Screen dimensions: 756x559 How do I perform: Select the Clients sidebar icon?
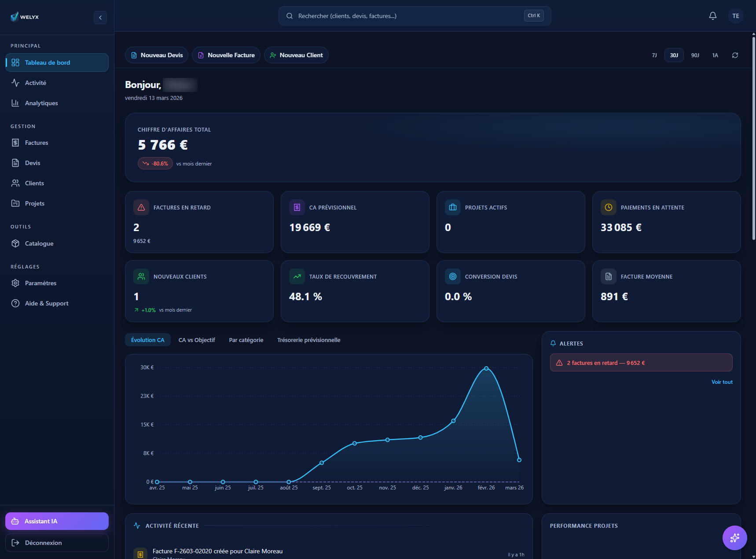coord(15,183)
